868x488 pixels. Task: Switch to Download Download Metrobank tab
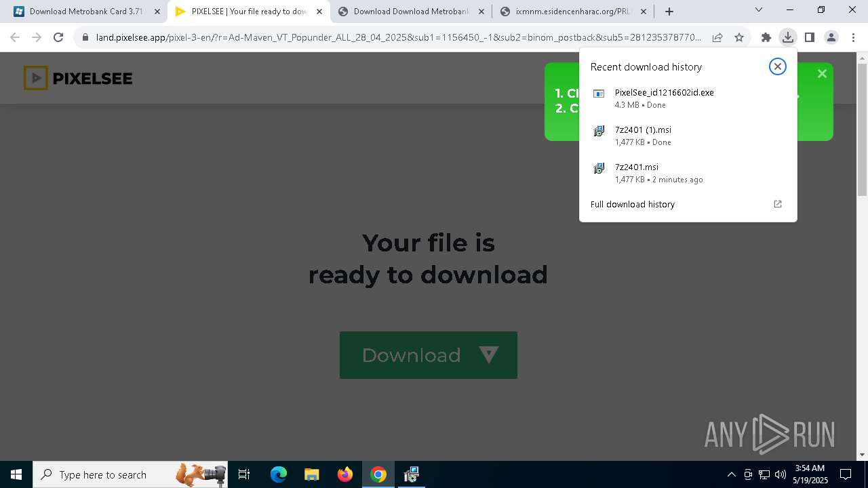click(410, 12)
